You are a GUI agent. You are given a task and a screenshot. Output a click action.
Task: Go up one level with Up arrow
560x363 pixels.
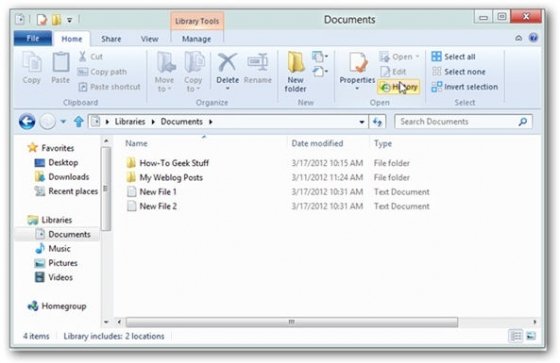79,122
